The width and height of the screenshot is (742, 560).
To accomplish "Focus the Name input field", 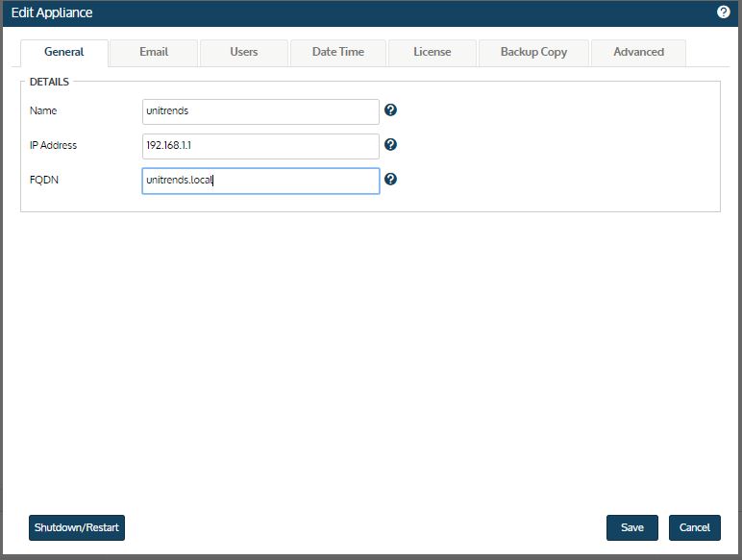I will 260,111.
